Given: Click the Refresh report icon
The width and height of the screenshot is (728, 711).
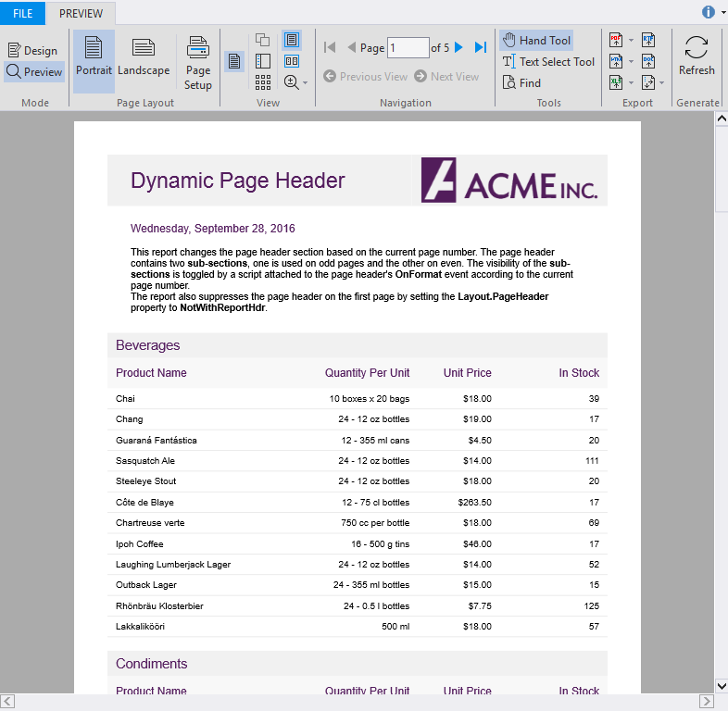Looking at the screenshot, I should 697,56.
